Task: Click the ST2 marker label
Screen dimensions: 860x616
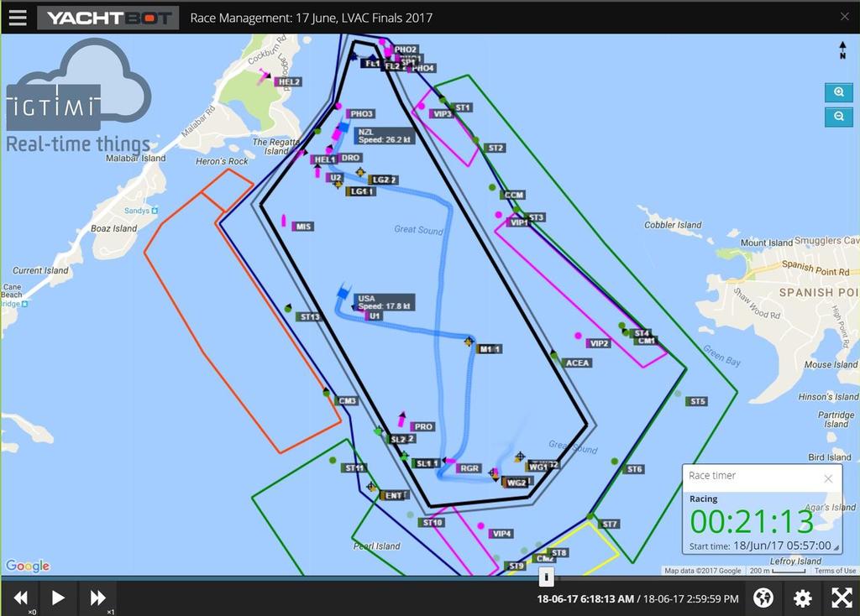Action: [495, 148]
